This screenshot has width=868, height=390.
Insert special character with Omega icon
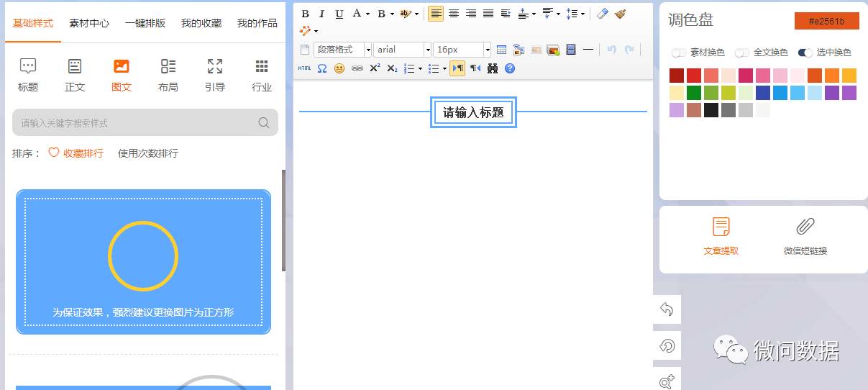[322, 68]
